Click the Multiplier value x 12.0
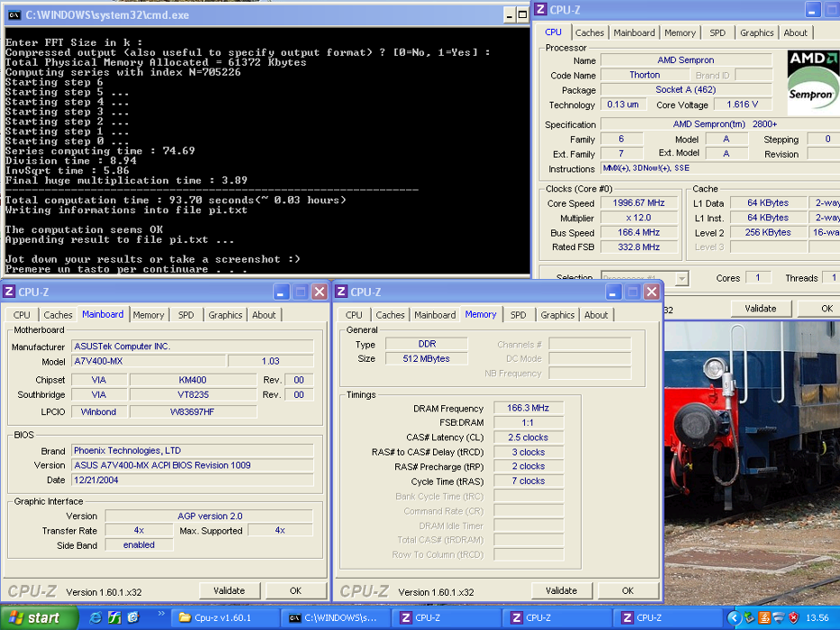Viewport: 840px width, 630px height. click(638, 218)
